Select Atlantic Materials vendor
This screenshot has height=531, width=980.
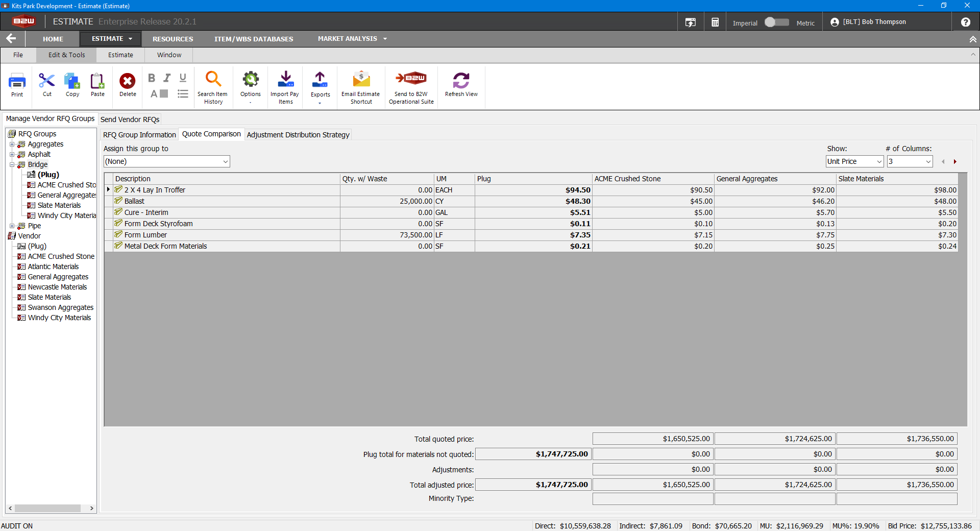click(53, 267)
